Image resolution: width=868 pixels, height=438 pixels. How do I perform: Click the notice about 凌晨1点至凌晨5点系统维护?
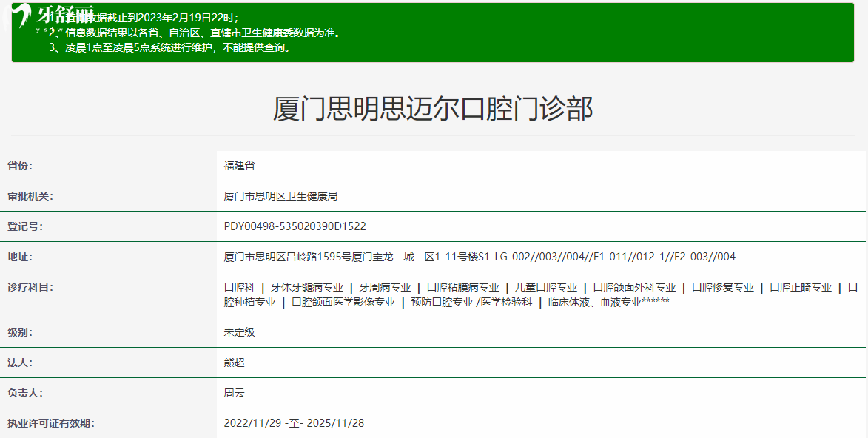pos(170,47)
